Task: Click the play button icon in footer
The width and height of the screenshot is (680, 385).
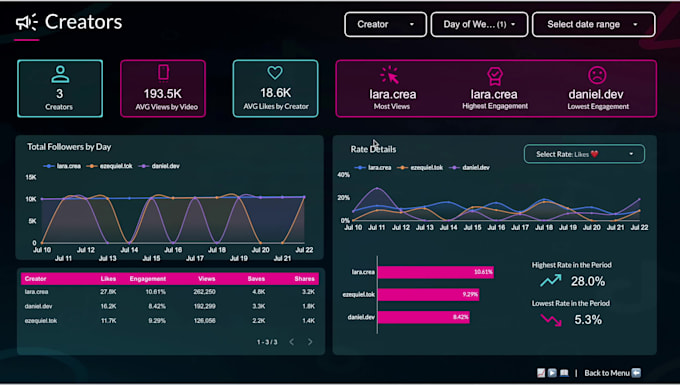Action: click(552, 373)
